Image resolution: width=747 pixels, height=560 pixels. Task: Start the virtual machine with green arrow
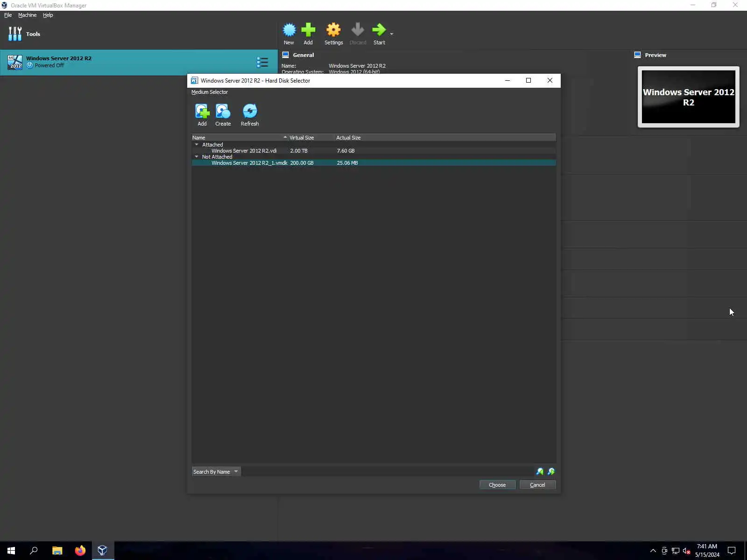pyautogui.click(x=379, y=30)
